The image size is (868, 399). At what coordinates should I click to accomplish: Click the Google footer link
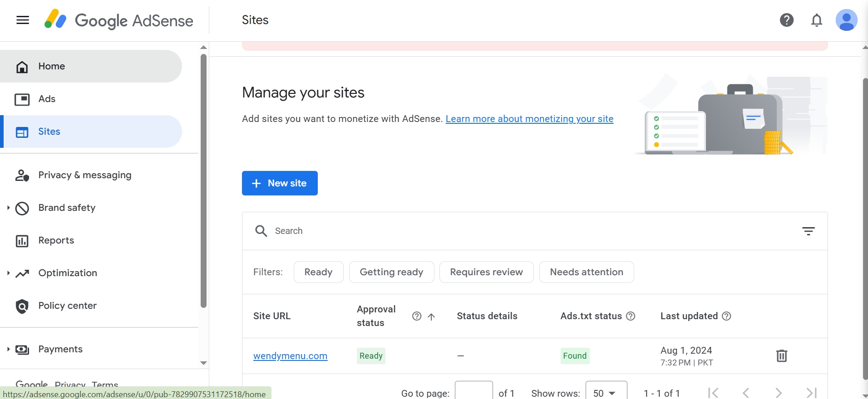(x=32, y=384)
